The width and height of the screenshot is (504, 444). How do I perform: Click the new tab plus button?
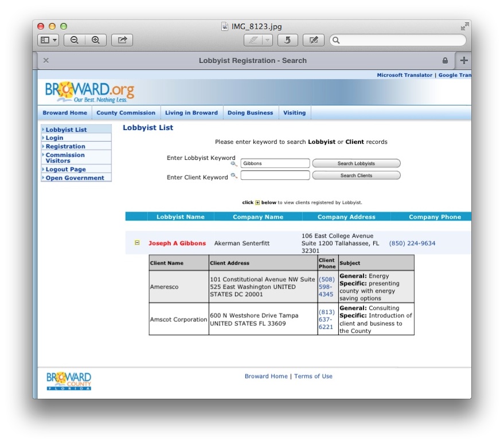tap(464, 60)
